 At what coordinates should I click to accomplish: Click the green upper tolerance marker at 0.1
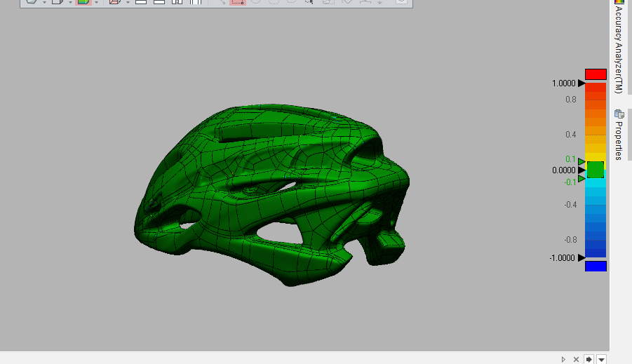[x=581, y=161]
